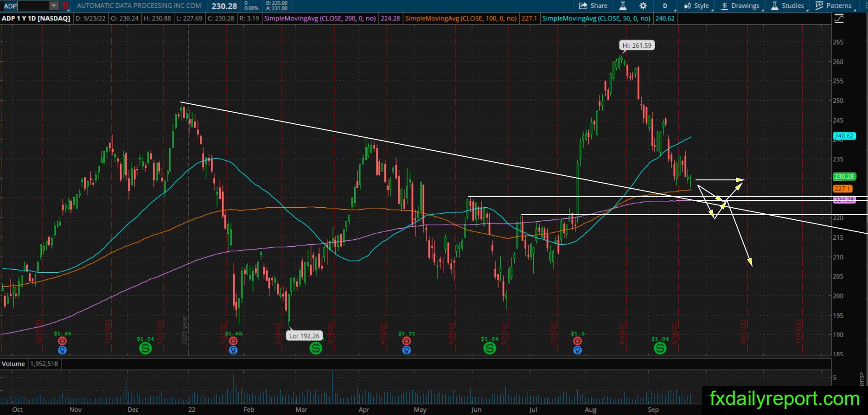The width and height of the screenshot is (868, 415).
Task: Click the orange 227.1 price axis tag
Action: [842, 189]
